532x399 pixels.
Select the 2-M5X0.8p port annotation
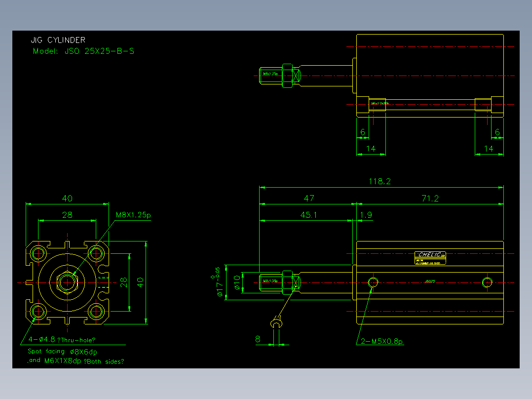click(381, 341)
